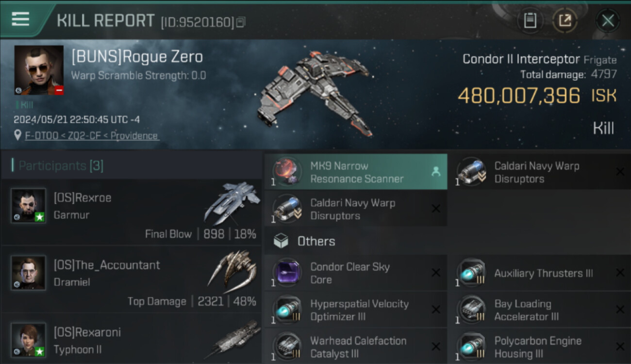Screen dimensions: 631x364
Task: Click the share export icon
Action: (565, 21)
